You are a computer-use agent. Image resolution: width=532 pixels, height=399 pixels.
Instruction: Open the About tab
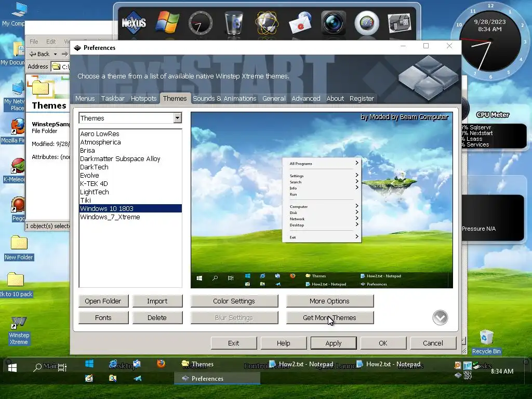[335, 98]
